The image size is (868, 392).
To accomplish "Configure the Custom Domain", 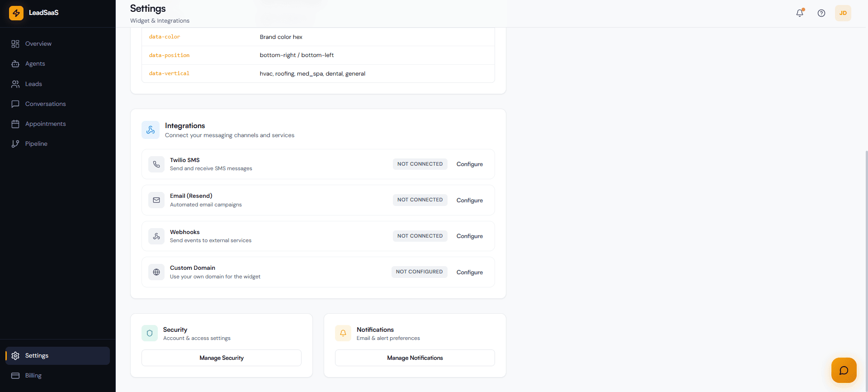I will pyautogui.click(x=470, y=272).
